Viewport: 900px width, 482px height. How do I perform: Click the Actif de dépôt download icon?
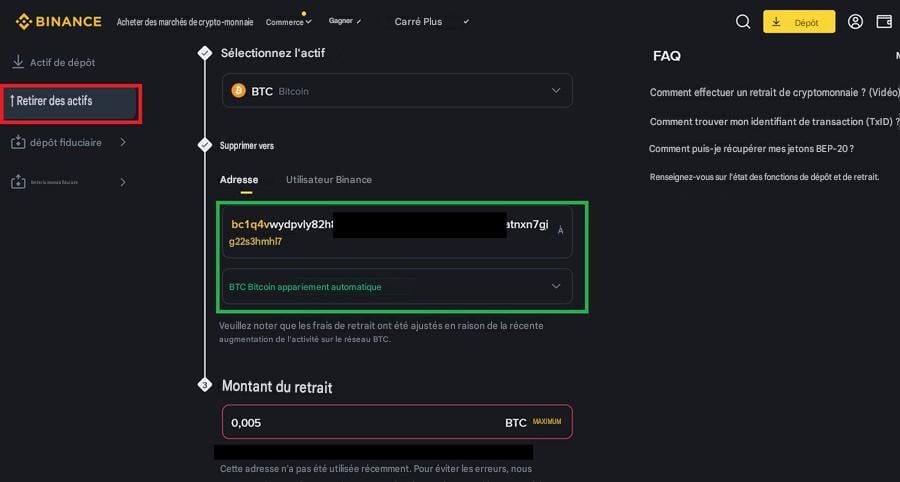click(x=18, y=62)
